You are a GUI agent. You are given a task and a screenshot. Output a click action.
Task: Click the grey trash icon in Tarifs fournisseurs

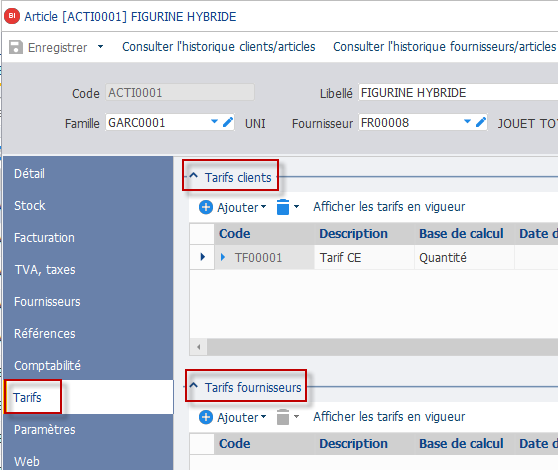[x=283, y=417]
